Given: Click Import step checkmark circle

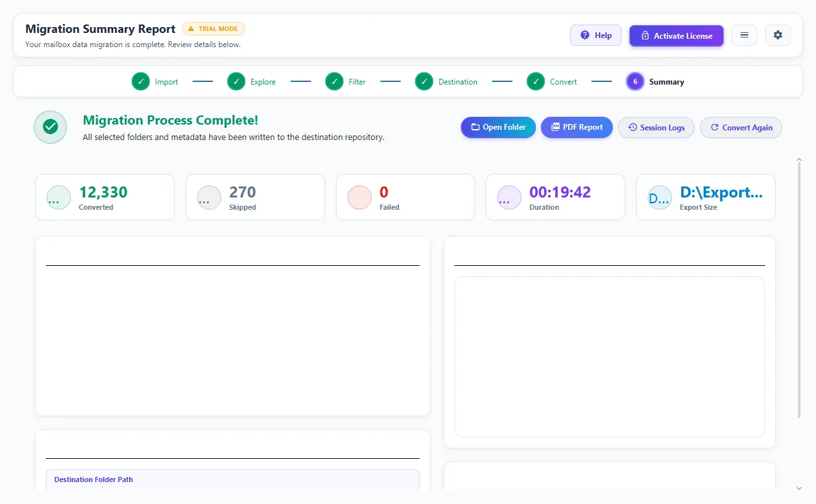Looking at the screenshot, I should pos(141,81).
